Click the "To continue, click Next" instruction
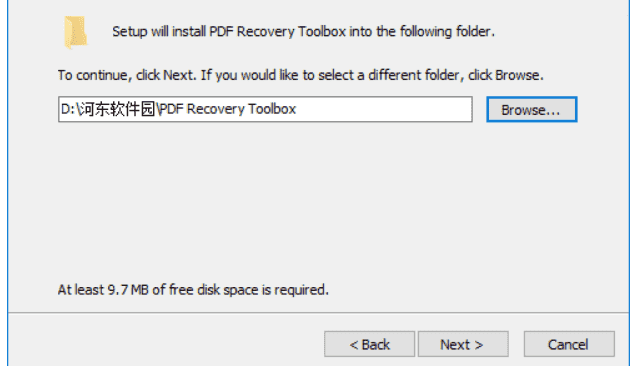This screenshot has height=366, width=633. 126,75
